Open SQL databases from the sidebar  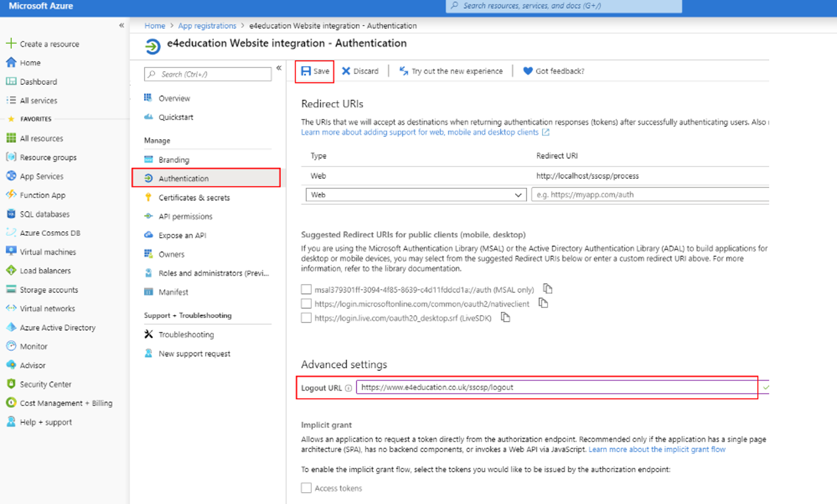[x=44, y=214]
